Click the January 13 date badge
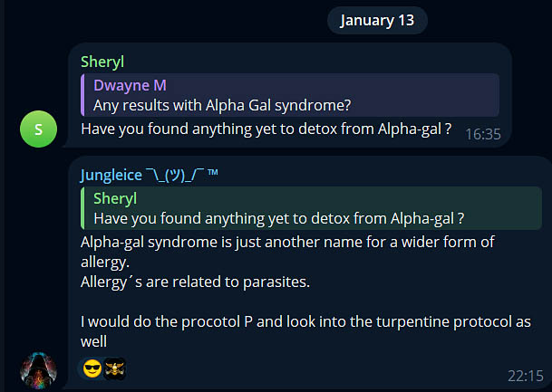The image size is (552, 392). click(x=378, y=21)
